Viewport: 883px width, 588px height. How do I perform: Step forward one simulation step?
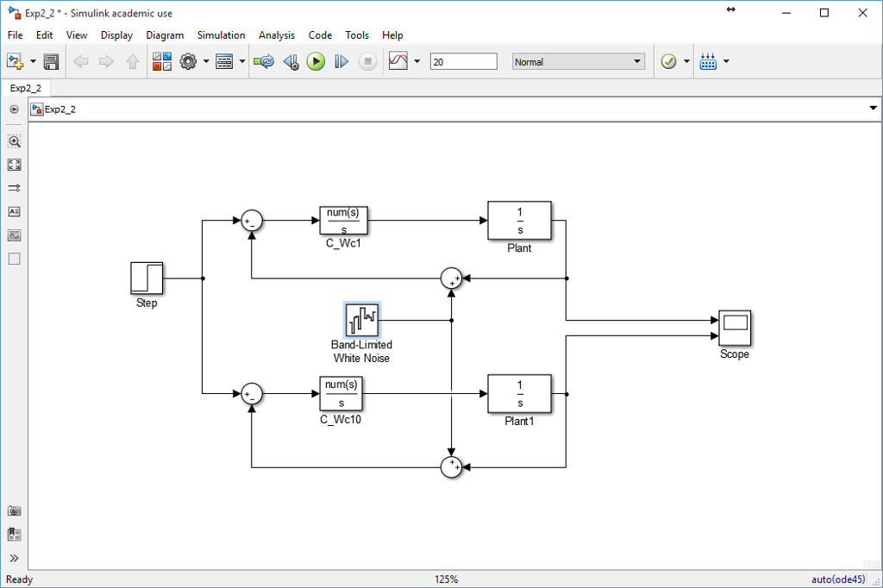(339, 61)
